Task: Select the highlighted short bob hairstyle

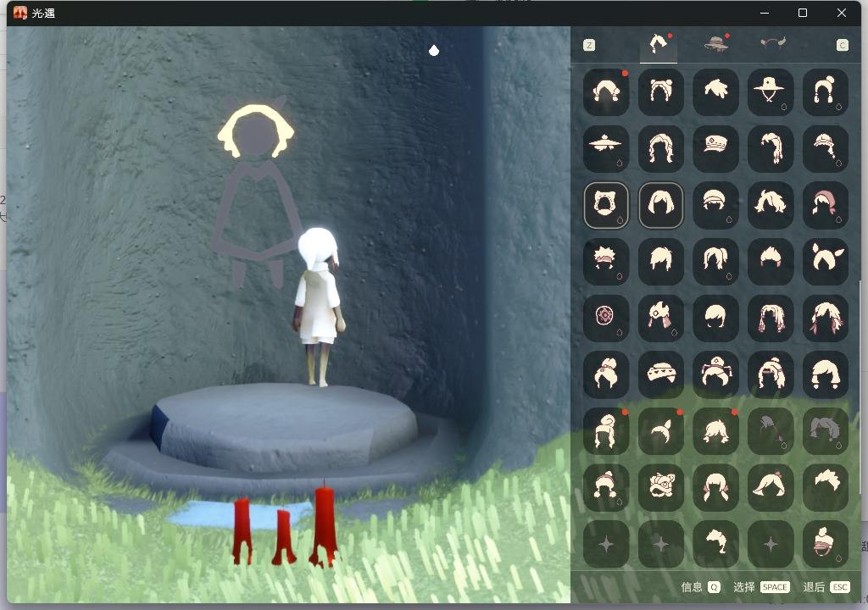Action: click(660, 205)
